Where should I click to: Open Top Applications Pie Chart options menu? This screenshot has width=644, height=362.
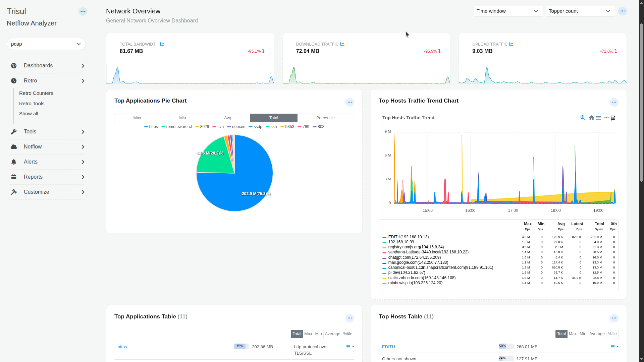(350, 102)
